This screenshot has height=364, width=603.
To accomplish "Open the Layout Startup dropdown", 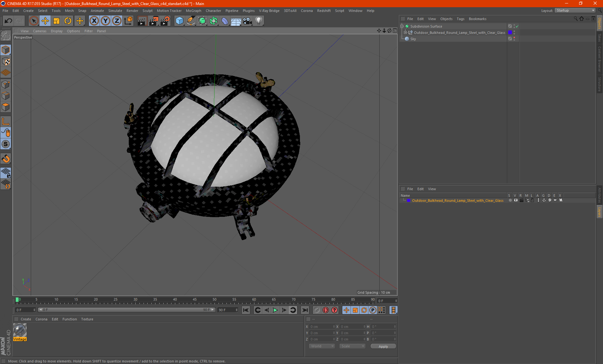I will (575, 10).
